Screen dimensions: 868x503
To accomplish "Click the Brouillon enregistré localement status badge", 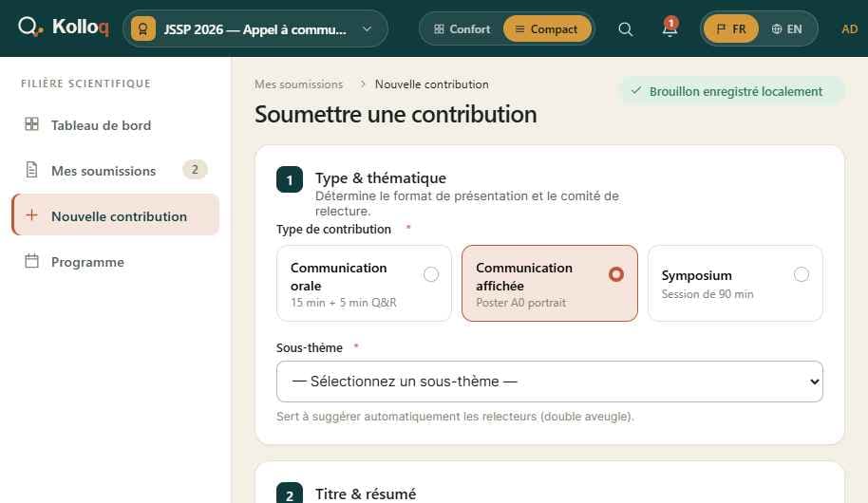I will 732,91.
